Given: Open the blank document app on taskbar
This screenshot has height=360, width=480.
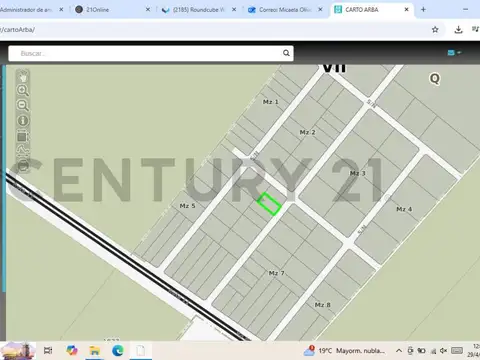Looking at the screenshot, I should tap(141, 350).
